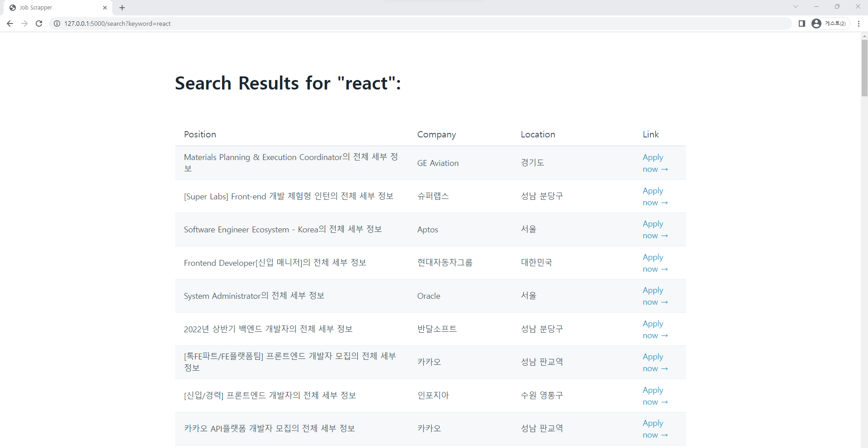Select the Search Results for "react" heading
868x448 pixels.
point(288,83)
